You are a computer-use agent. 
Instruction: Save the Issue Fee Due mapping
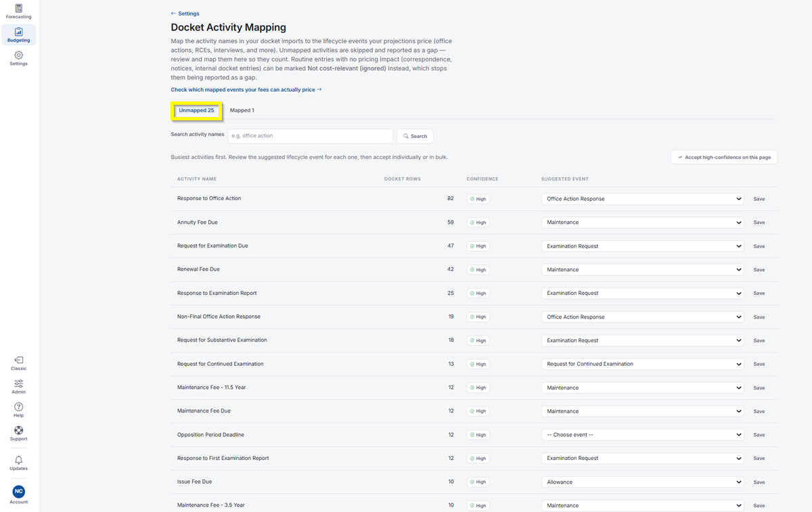tap(759, 482)
